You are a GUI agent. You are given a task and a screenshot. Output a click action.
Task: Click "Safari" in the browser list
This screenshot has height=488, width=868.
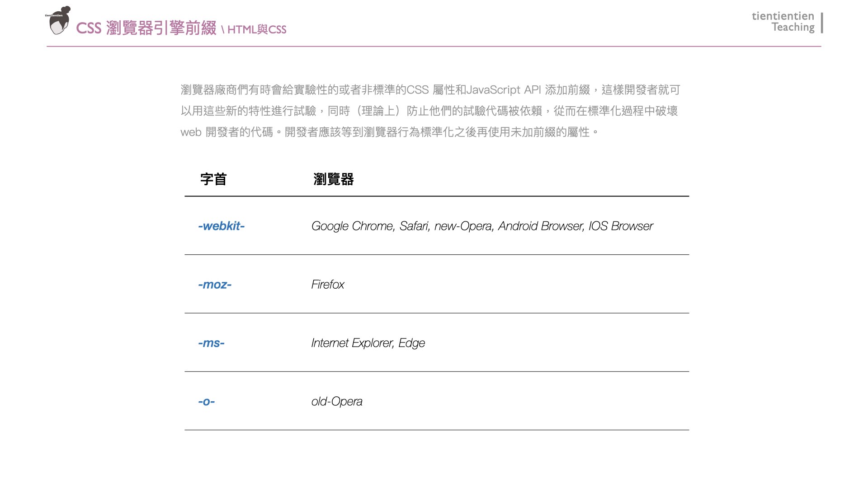(414, 226)
